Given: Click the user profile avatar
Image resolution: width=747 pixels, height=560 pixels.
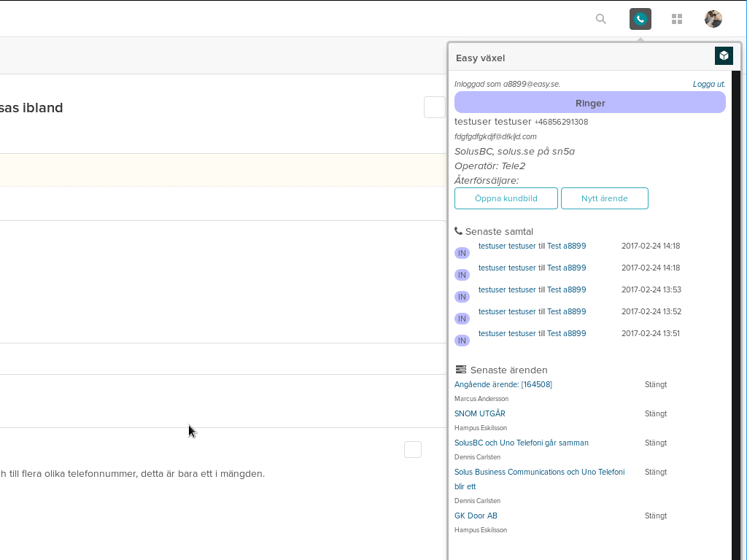Looking at the screenshot, I should (x=713, y=19).
